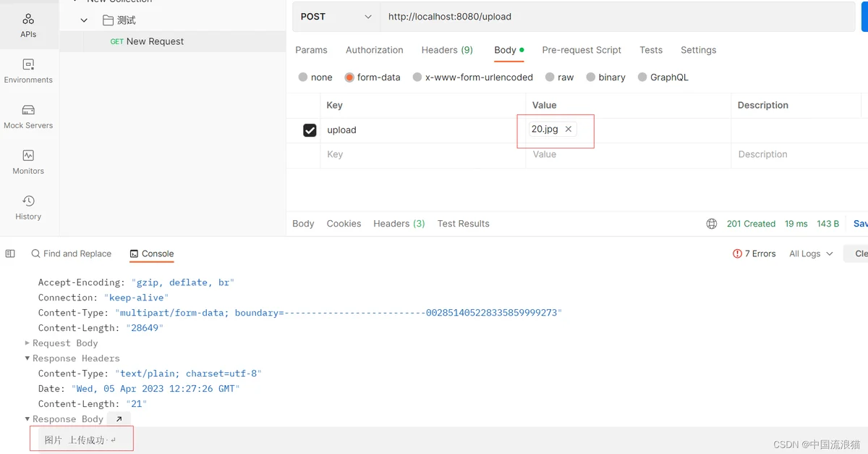Collapse the 测试 folder
868x454 pixels.
click(84, 20)
